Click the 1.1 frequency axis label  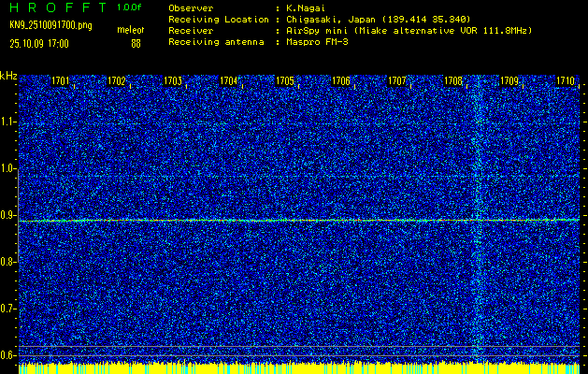pyautogui.click(x=8, y=122)
